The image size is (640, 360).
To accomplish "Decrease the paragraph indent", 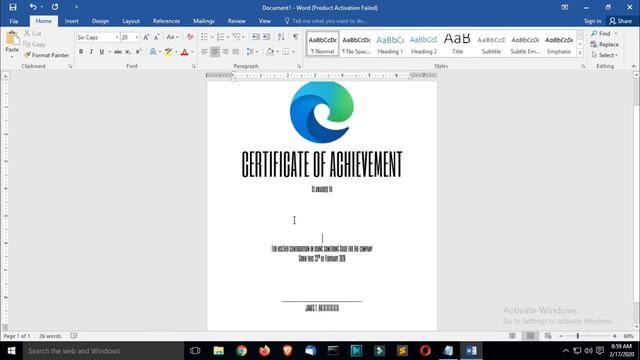I will coord(256,37).
